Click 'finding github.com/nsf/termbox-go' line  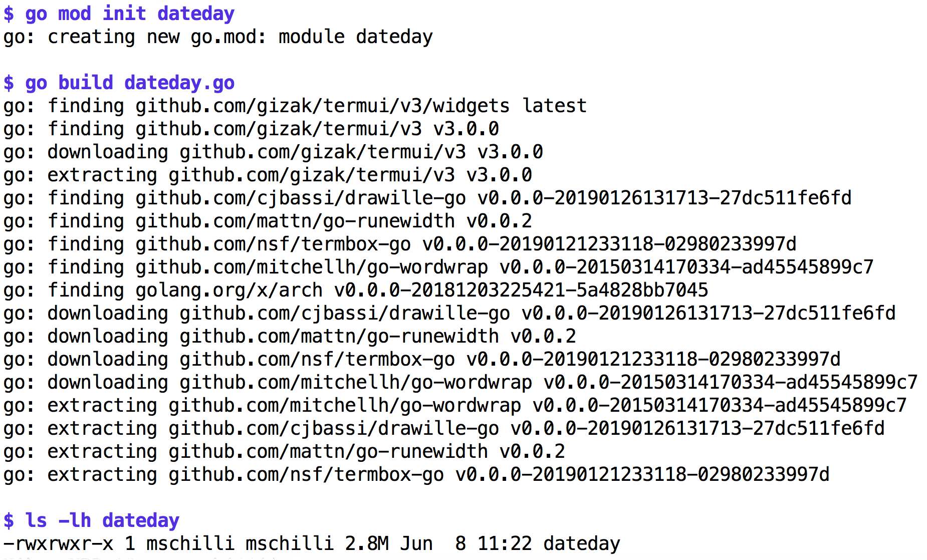(x=400, y=244)
